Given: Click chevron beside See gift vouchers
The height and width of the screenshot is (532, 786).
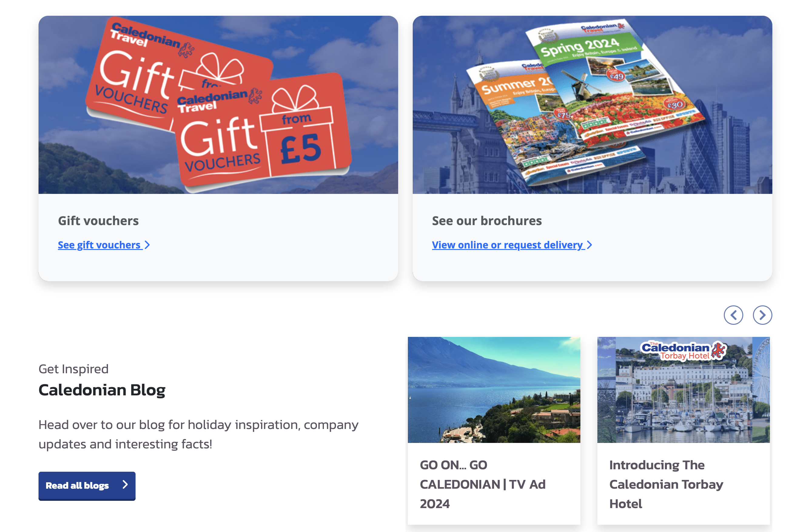Looking at the screenshot, I should pos(147,245).
